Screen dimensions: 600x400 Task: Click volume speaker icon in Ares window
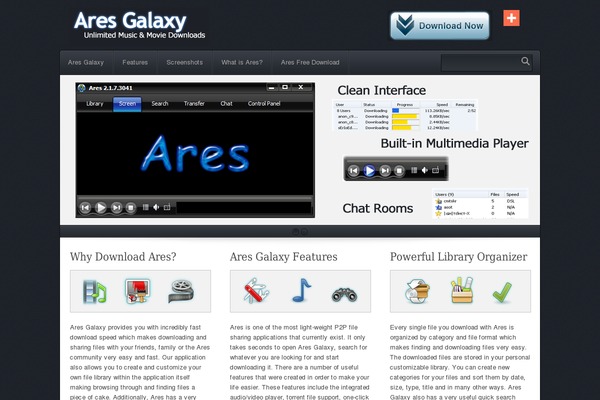coord(156,207)
